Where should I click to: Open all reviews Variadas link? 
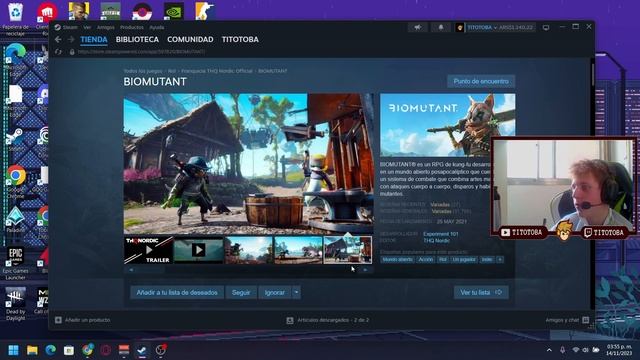click(441, 211)
